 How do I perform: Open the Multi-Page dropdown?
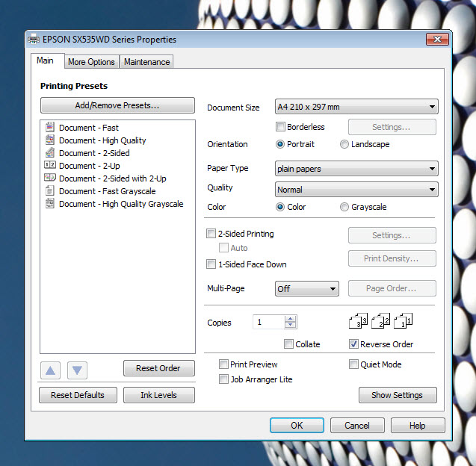[x=306, y=288]
